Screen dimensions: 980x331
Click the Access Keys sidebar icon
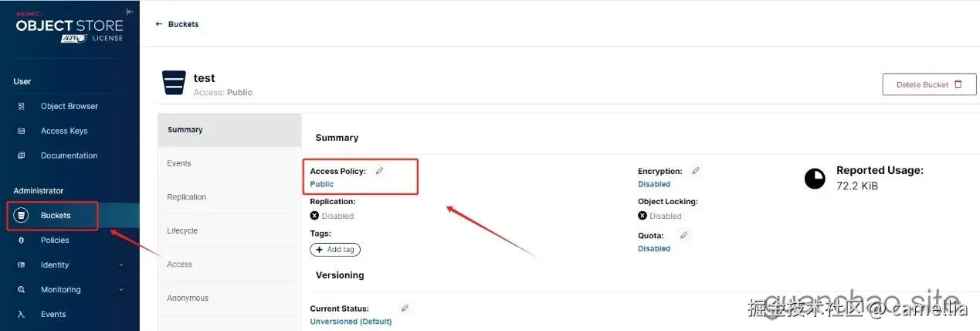coord(22,131)
